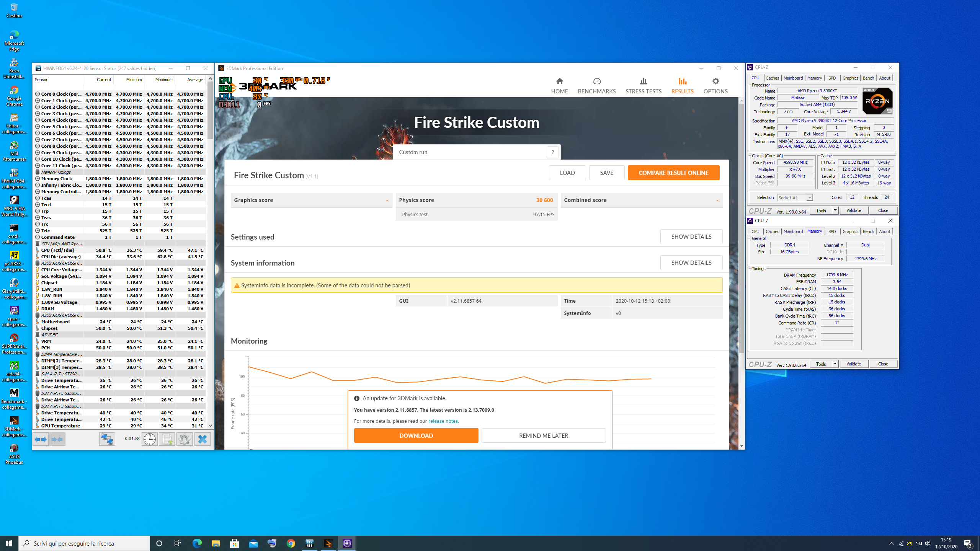Open HWiNFO remote network monitoring icon
Screen dimensions: 980x551
coord(107,439)
